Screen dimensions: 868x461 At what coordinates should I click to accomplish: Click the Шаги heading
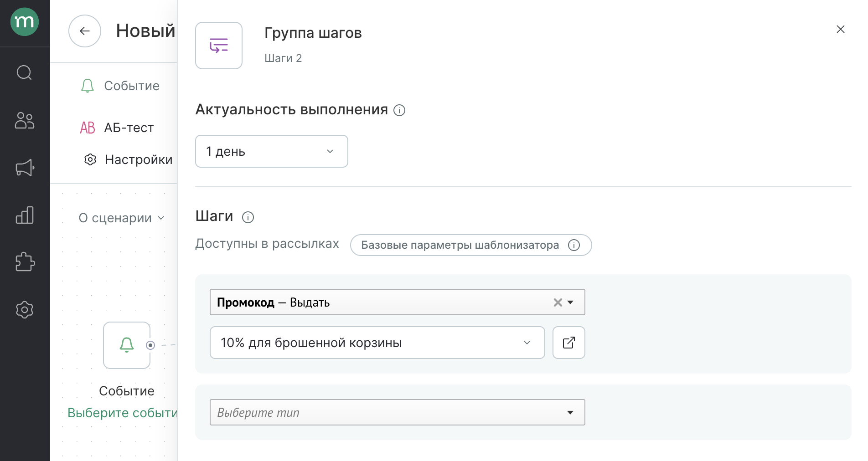(x=214, y=216)
